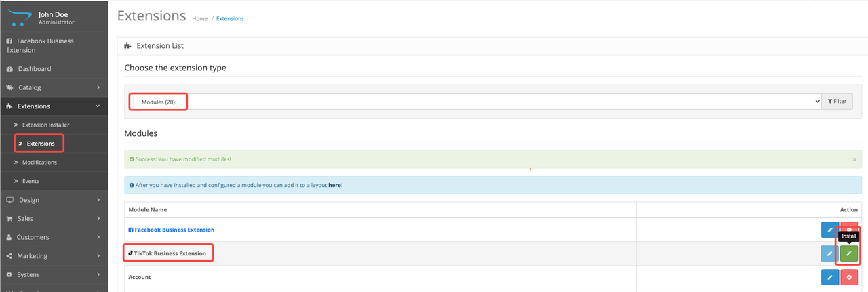
Task: Edit the Account module with the pencil button
Action: point(830,277)
